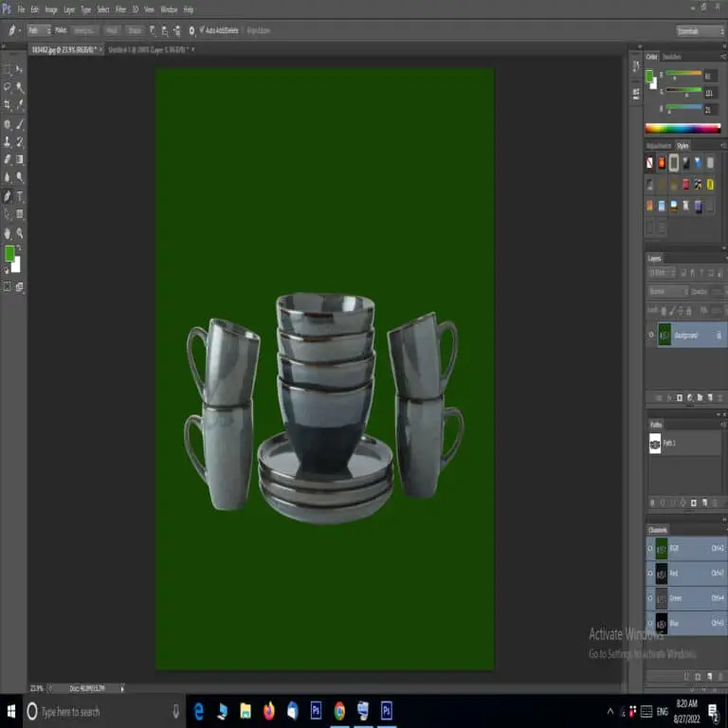Choose the Zoom tool in the toolbox
The width and height of the screenshot is (728, 728).
click(x=20, y=232)
